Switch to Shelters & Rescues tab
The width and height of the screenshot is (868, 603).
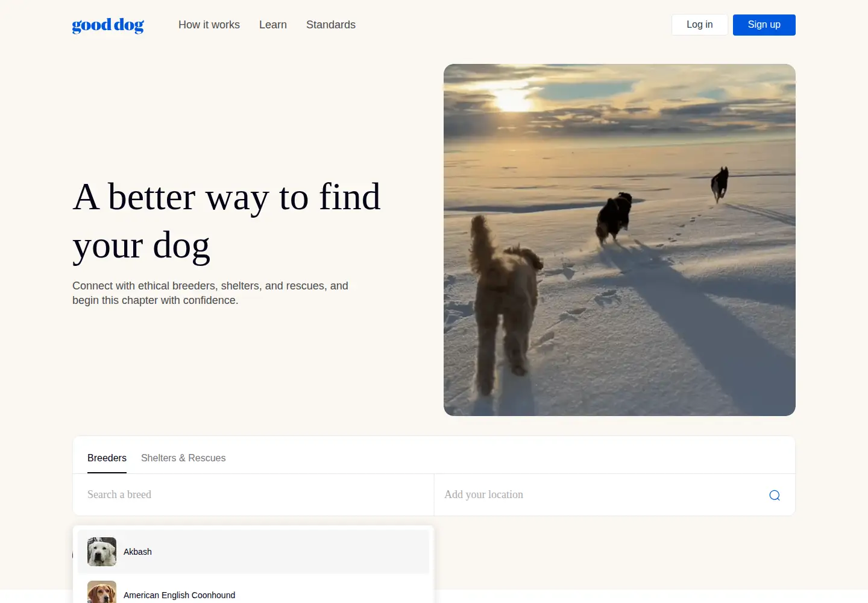coord(183,458)
